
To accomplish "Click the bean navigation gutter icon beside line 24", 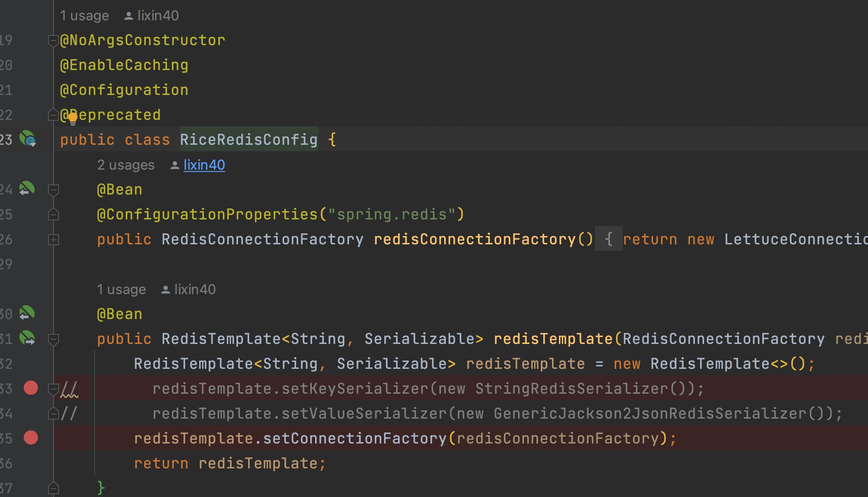I will tap(27, 189).
